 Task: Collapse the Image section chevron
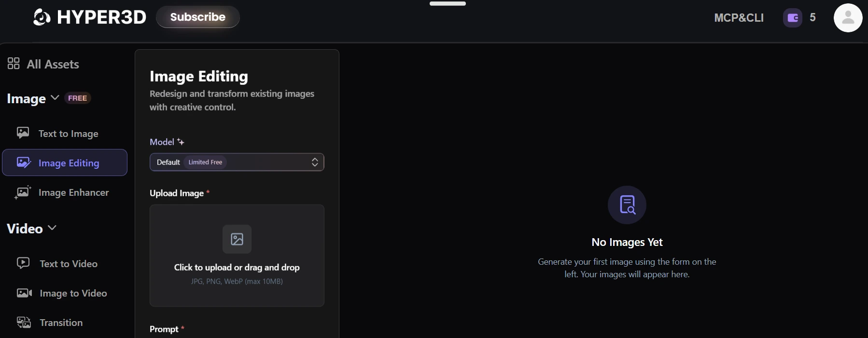pos(55,98)
